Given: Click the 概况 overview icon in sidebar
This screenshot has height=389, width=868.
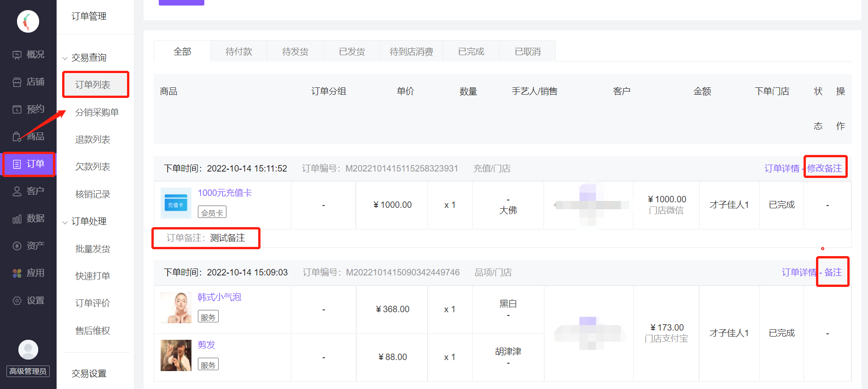Looking at the screenshot, I should click(x=17, y=55).
